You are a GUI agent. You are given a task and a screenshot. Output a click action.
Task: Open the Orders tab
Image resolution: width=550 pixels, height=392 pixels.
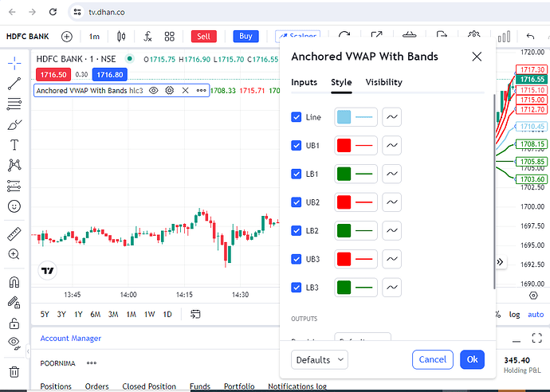pos(96,386)
